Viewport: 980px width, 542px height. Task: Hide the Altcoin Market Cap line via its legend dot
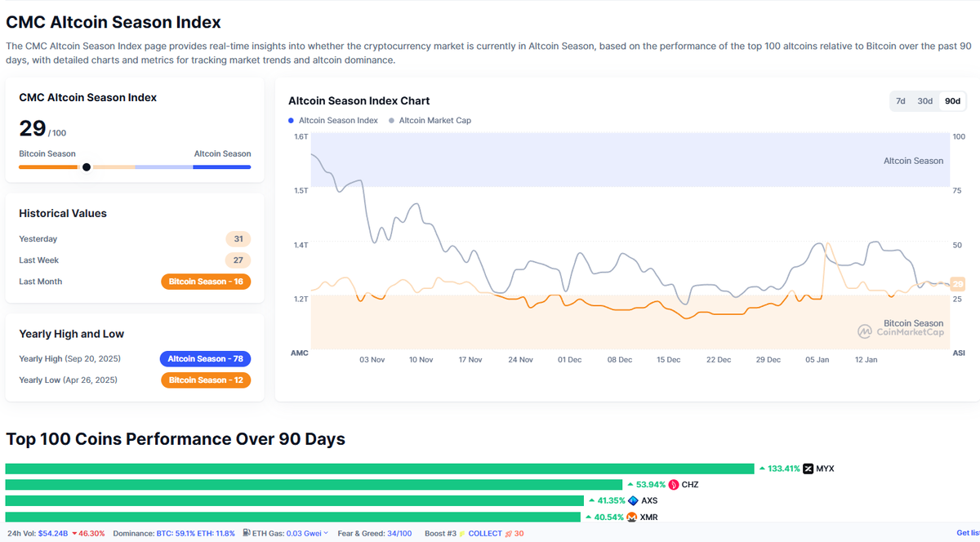click(393, 120)
